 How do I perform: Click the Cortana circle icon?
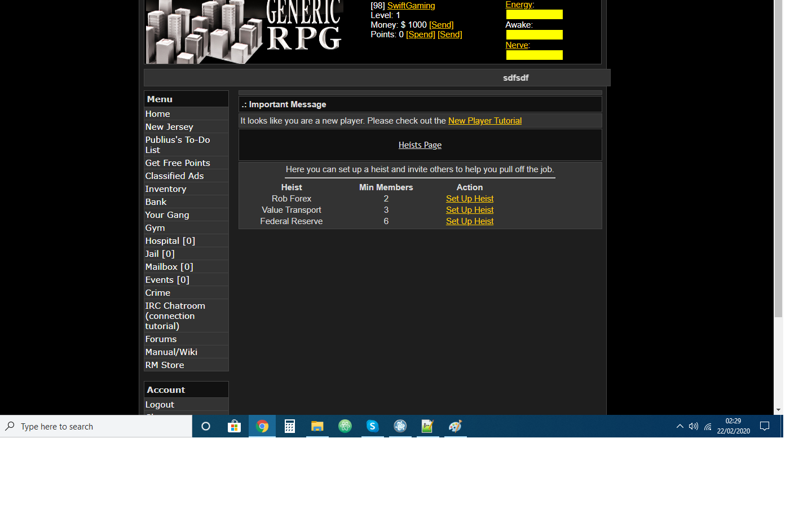[x=206, y=427]
